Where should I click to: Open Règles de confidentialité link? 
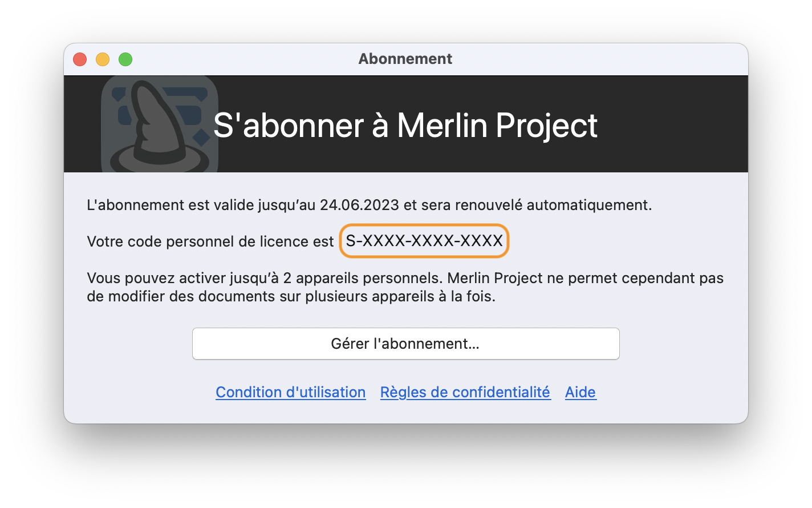[465, 392]
